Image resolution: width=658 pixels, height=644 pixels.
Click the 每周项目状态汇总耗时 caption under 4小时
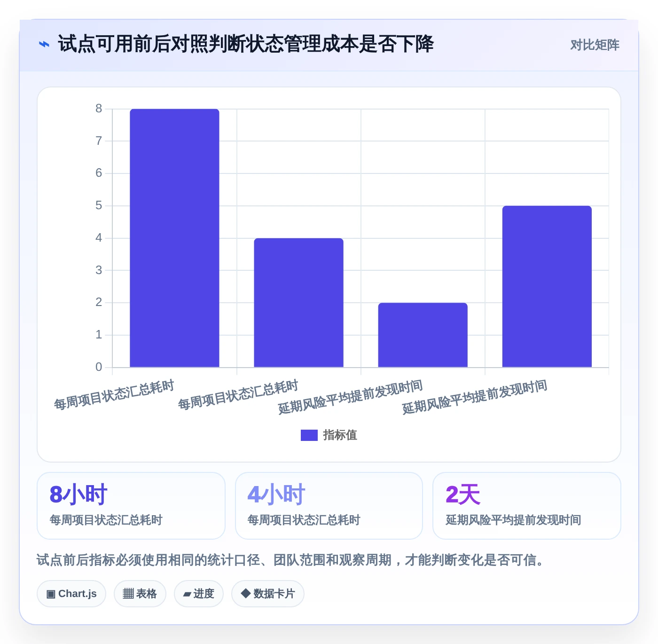pyautogui.click(x=304, y=520)
